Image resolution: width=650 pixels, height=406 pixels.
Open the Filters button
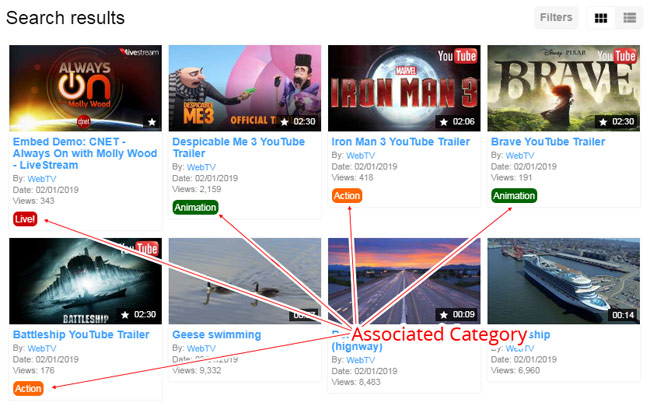(556, 17)
